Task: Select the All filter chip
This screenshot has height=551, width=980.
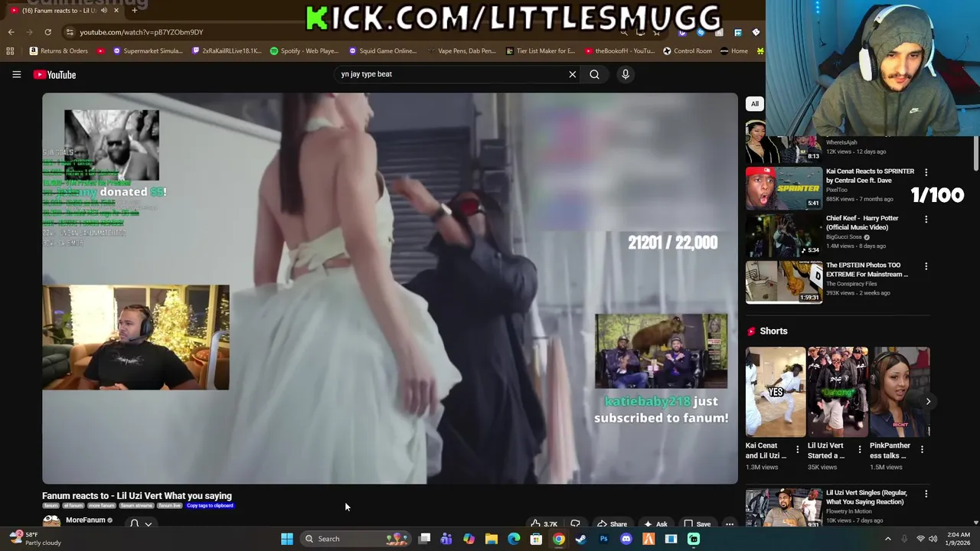Action: click(x=754, y=104)
